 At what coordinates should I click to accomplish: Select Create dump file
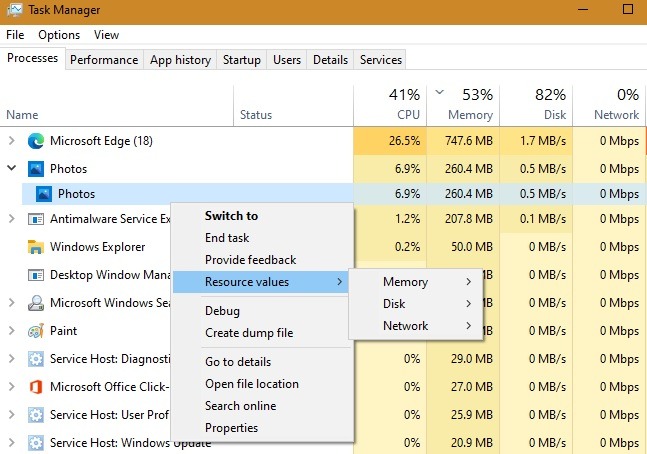click(262, 333)
